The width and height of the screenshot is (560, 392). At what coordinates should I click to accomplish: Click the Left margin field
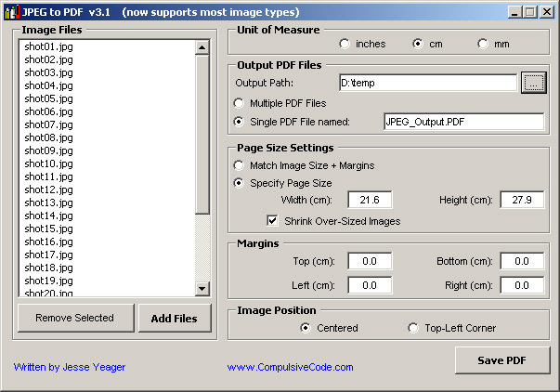(370, 285)
